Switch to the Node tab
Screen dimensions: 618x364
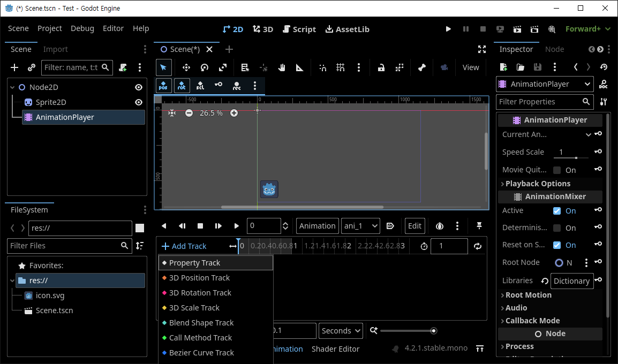(554, 49)
